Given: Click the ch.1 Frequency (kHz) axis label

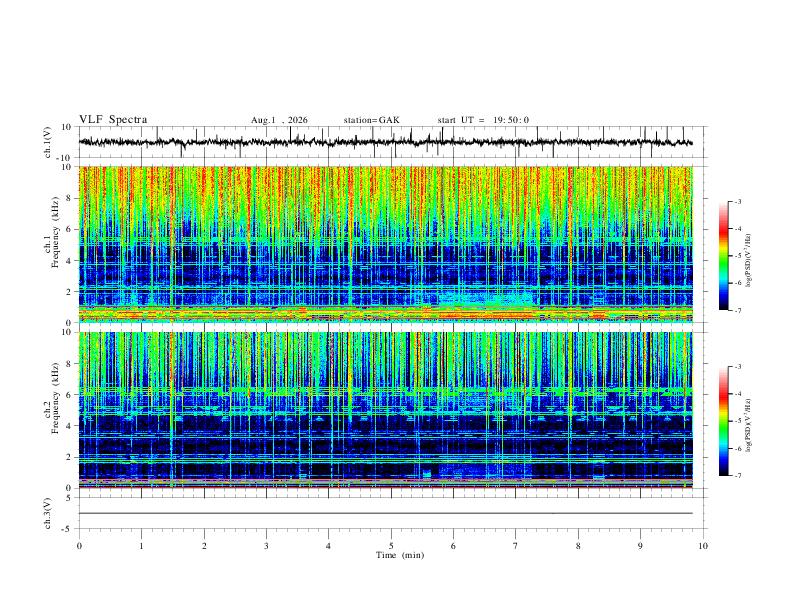Looking at the screenshot, I should [55, 244].
